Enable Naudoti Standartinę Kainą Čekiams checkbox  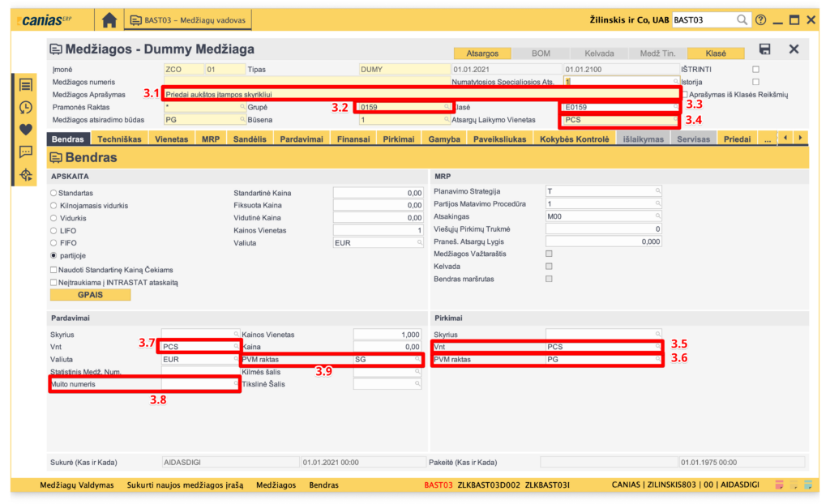point(53,270)
